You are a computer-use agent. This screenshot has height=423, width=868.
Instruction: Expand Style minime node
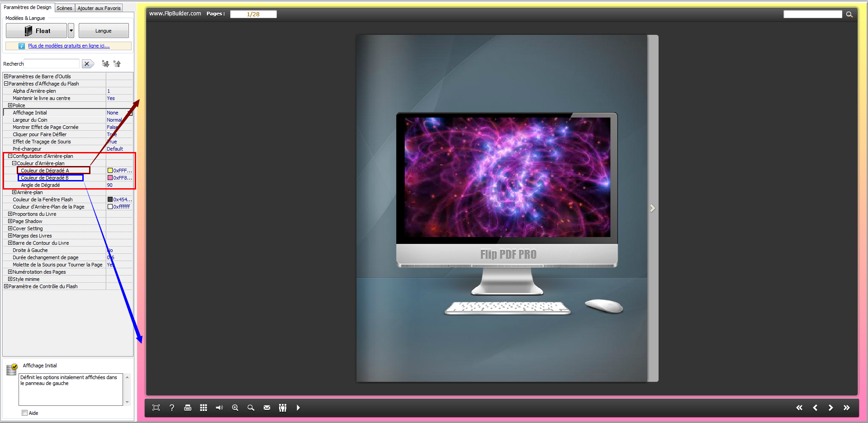click(10, 279)
